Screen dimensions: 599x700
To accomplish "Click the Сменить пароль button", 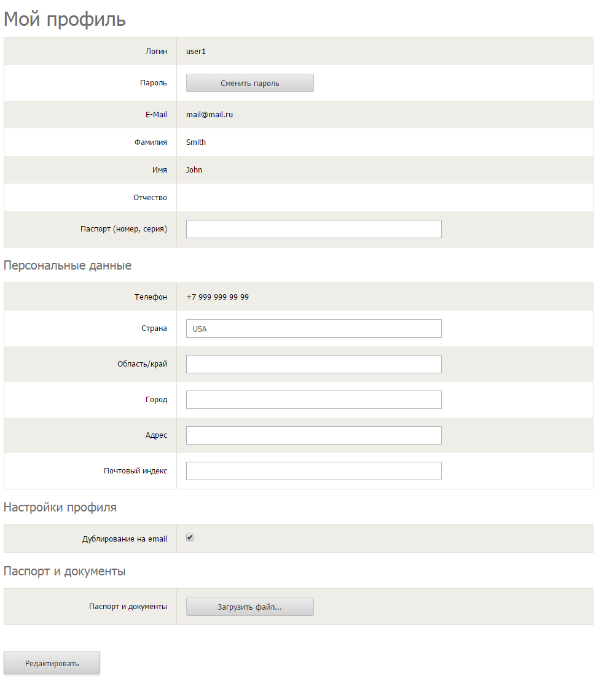I will (x=249, y=84).
